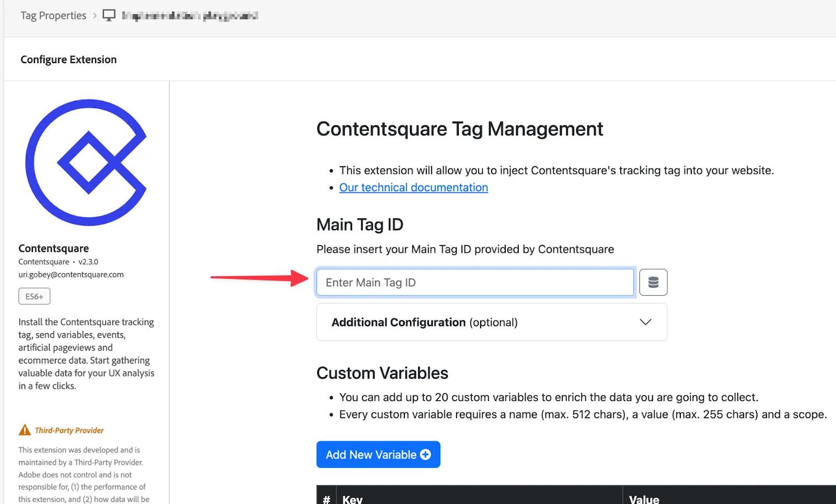The height and width of the screenshot is (504, 836).
Task: Click the Key column header
Action: click(x=352, y=499)
